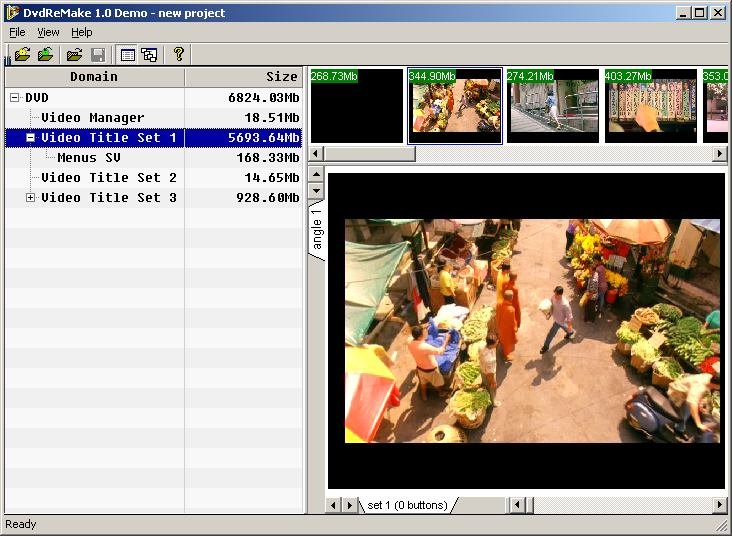Select the Video Manager tree item
The width and height of the screenshot is (732, 536).
coord(93,118)
